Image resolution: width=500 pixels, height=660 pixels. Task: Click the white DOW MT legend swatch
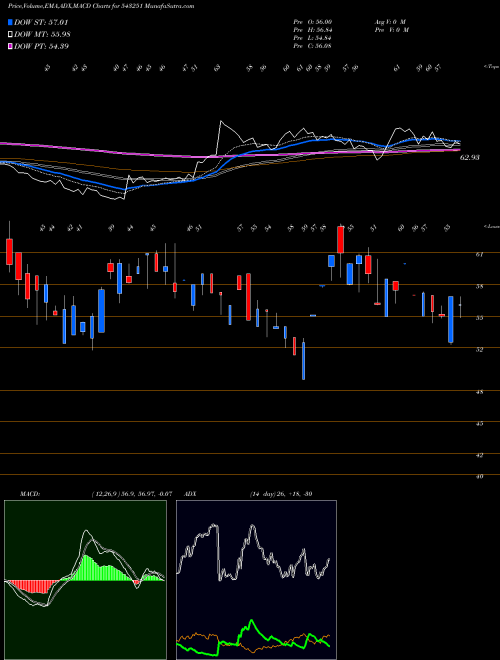pos(11,34)
